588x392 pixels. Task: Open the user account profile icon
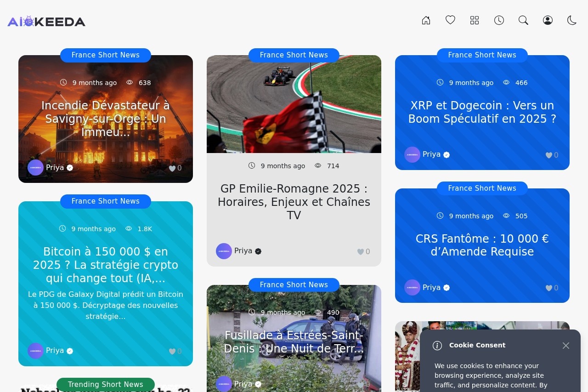pyautogui.click(x=548, y=20)
